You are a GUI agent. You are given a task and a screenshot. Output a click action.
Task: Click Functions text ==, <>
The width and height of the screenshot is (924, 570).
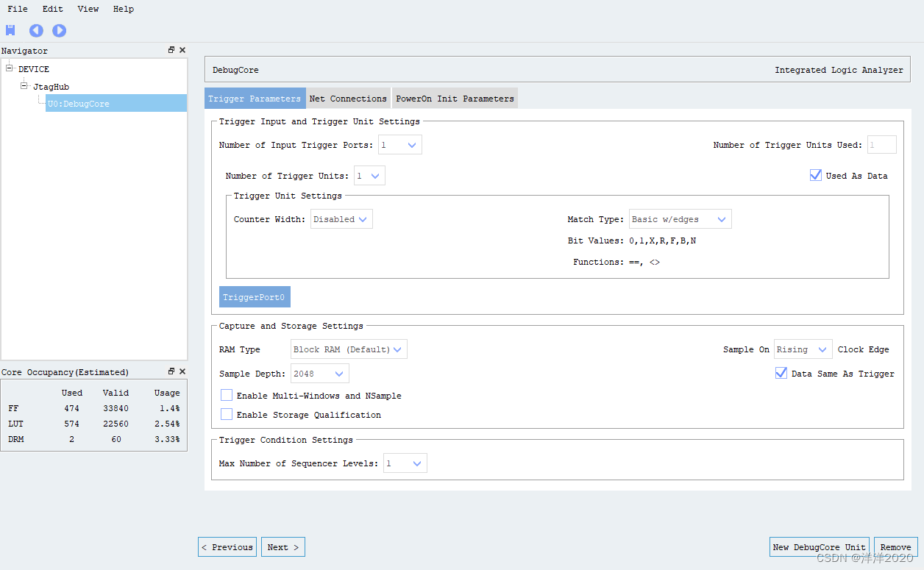click(644, 262)
